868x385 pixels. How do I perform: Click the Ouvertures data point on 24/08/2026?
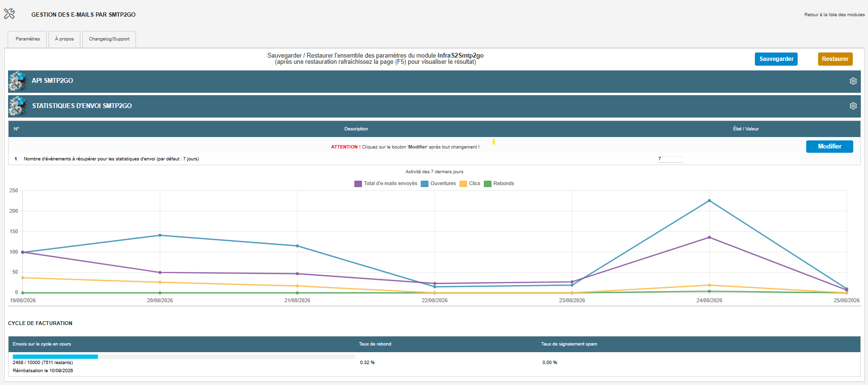(709, 201)
